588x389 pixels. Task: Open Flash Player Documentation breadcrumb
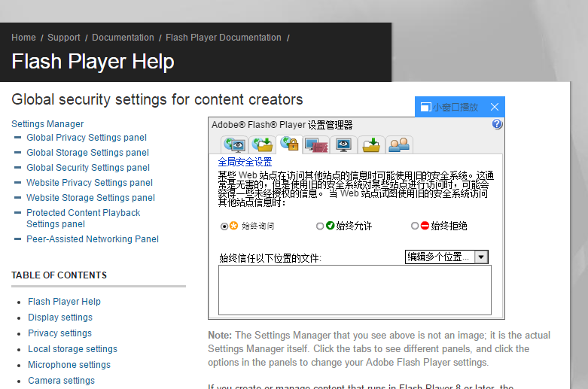[x=224, y=38]
